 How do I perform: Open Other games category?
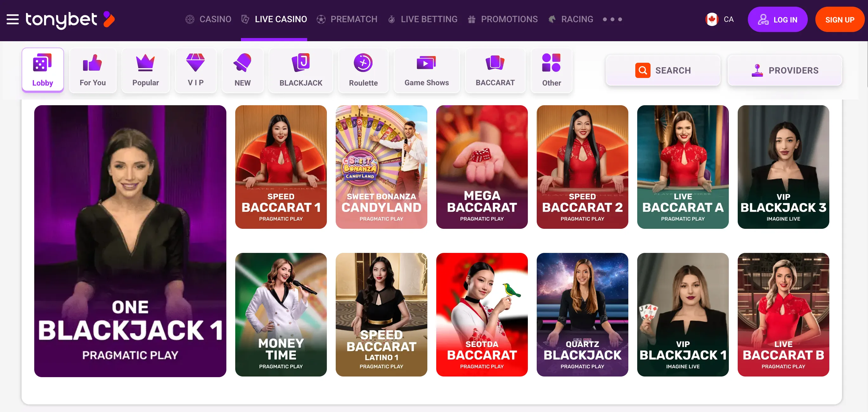(x=552, y=70)
